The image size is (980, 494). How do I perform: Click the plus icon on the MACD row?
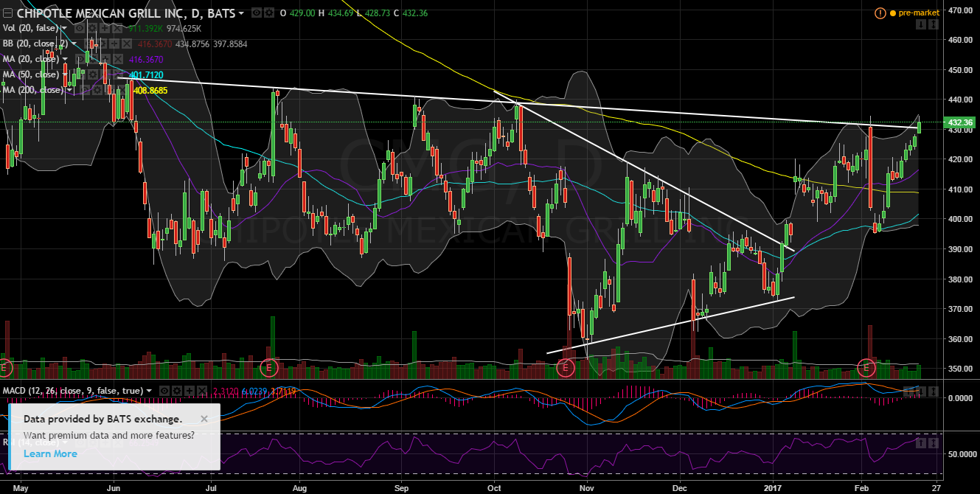click(190, 390)
